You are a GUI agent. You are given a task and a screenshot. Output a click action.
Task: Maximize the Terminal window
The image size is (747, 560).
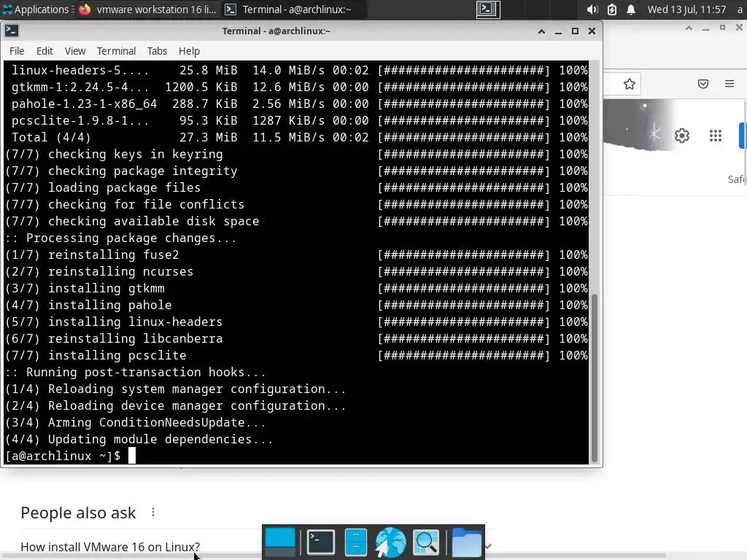coord(575,31)
